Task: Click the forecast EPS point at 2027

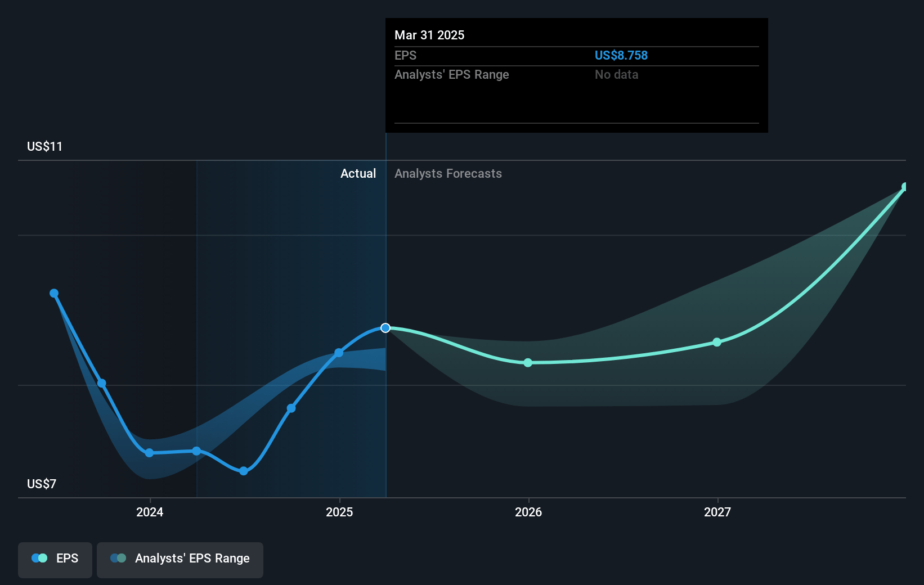Action: tap(717, 342)
